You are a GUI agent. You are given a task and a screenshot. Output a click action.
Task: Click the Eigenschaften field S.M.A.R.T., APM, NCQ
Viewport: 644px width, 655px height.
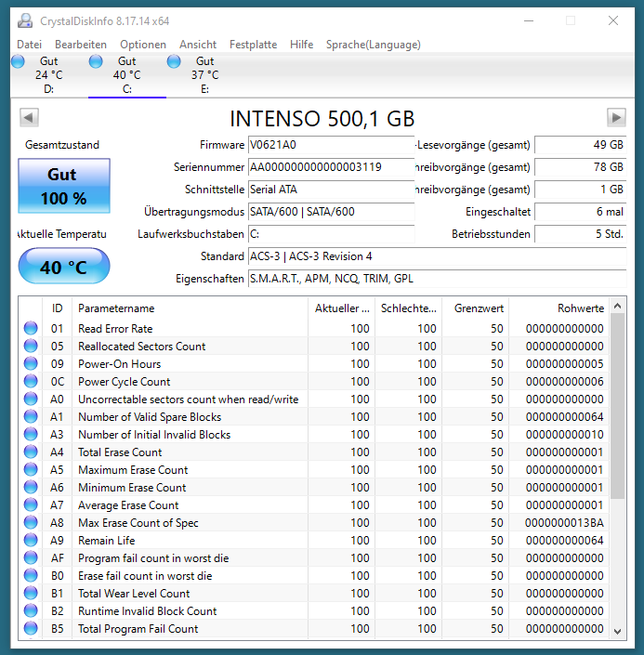437,278
